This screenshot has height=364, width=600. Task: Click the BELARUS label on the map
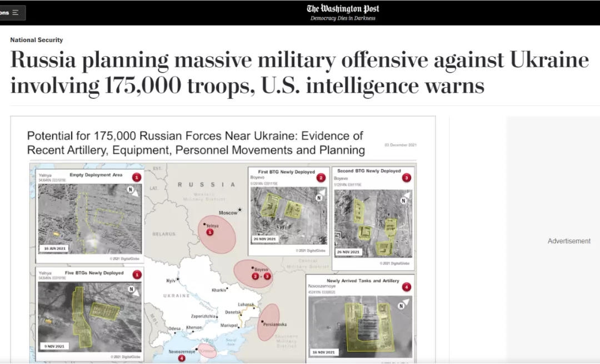coord(164,234)
